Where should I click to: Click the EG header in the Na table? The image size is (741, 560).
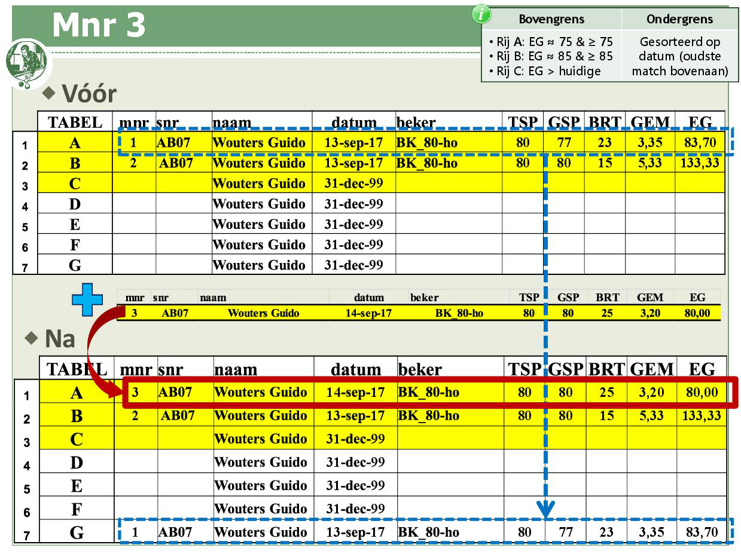702,369
